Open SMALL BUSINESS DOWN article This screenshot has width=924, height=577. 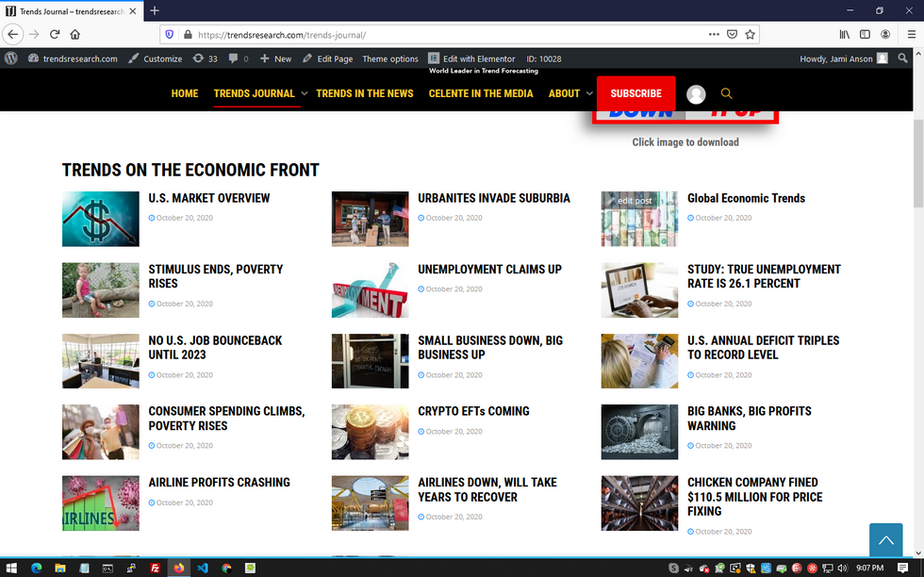490,348
